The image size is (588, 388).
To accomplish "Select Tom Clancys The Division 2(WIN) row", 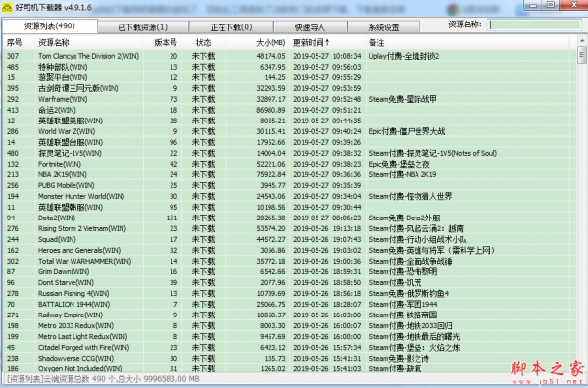I will (x=289, y=56).
